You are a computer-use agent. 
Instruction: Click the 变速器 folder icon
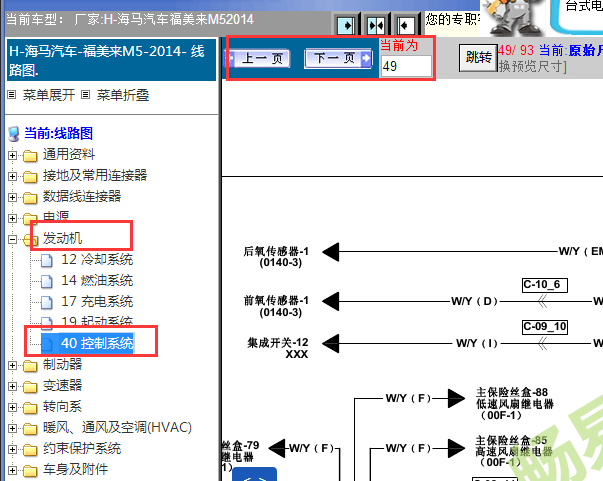click(x=30, y=387)
